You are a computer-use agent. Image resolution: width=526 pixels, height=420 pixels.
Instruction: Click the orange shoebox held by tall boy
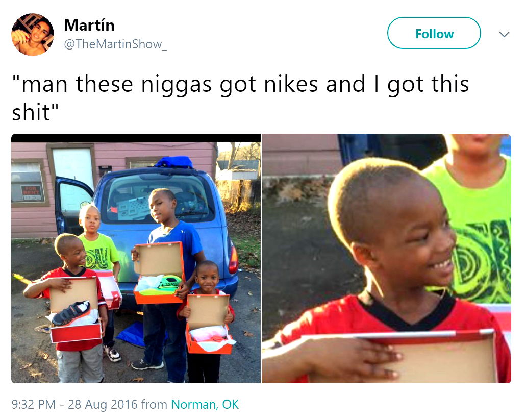[x=159, y=273]
